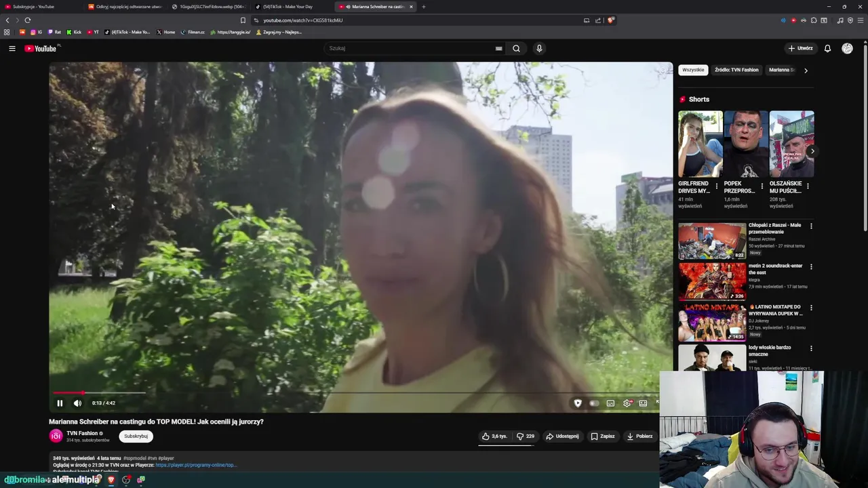Screen dimensions: 868x488
Task: Click the Brave shield icon in the player
Action: [578, 403]
